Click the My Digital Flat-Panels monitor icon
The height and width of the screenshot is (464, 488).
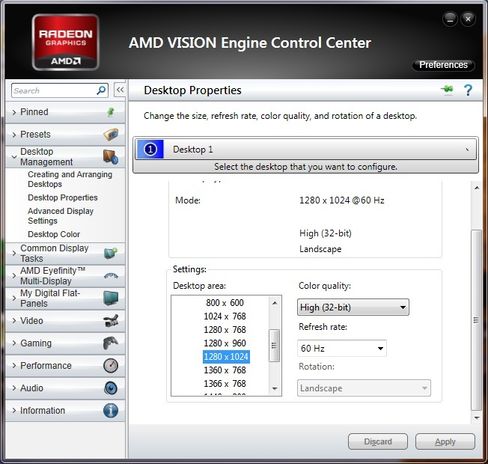pyautogui.click(x=111, y=298)
